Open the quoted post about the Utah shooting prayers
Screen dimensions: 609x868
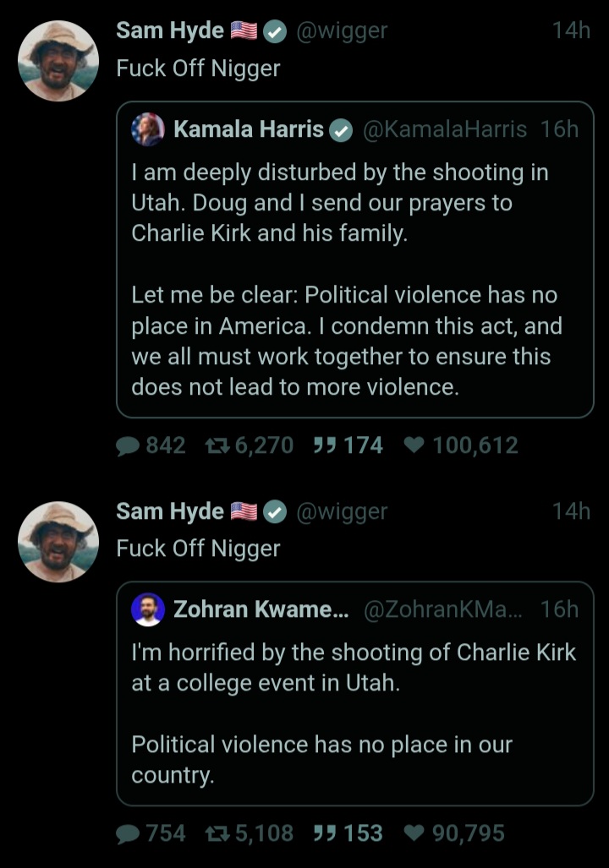tap(354, 279)
